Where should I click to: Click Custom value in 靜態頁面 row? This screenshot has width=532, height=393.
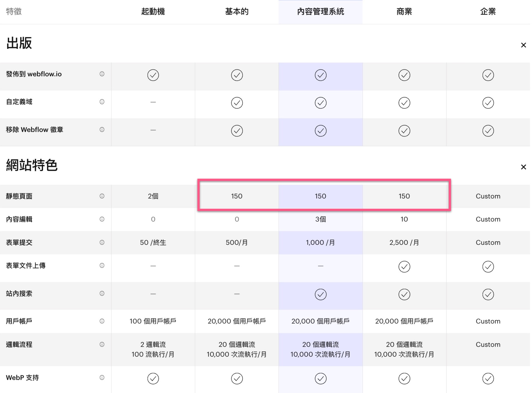tap(488, 196)
